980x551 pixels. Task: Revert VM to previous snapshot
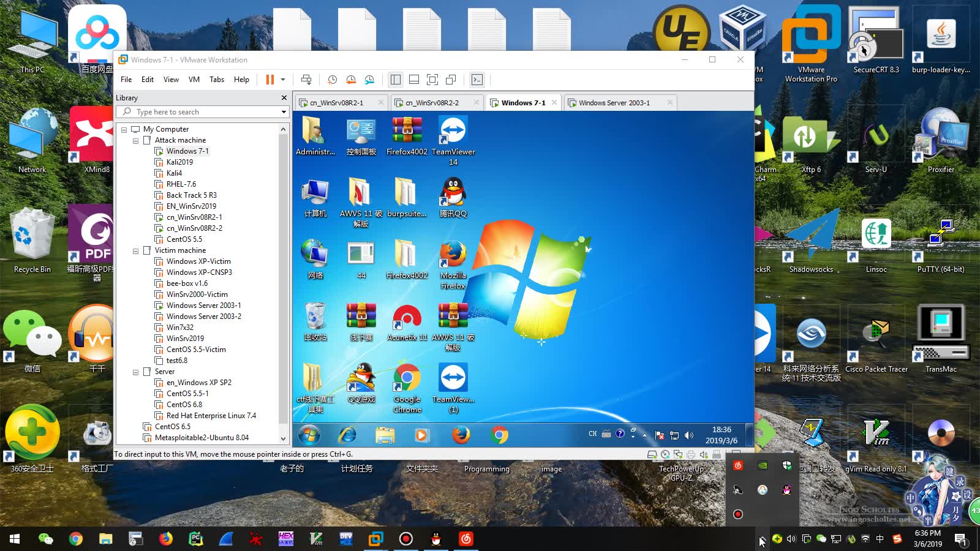click(x=351, y=80)
